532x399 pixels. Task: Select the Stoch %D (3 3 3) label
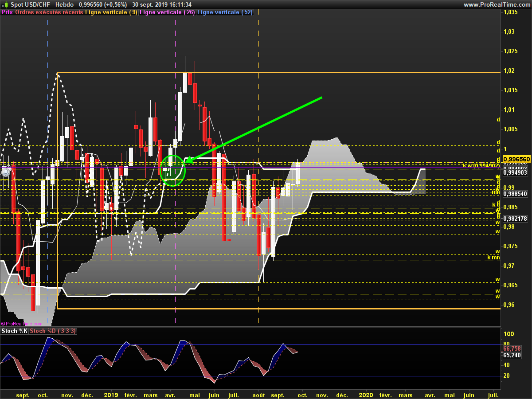point(53,331)
